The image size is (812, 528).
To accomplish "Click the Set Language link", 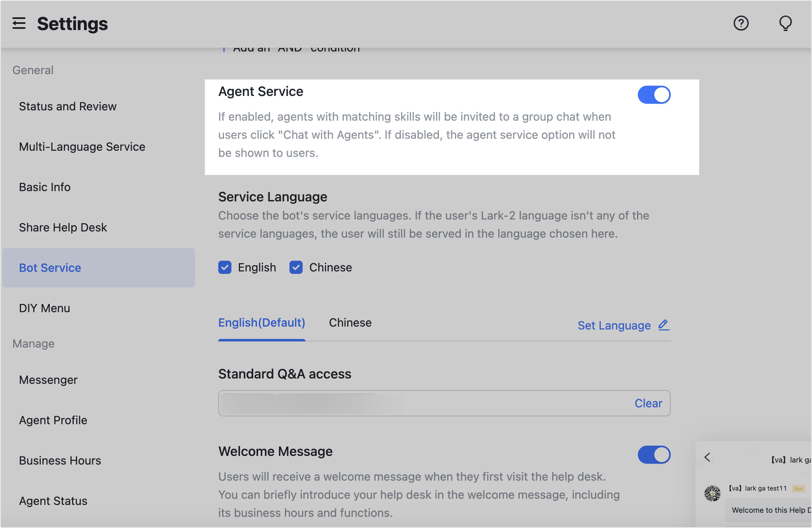I will [614, 325].
